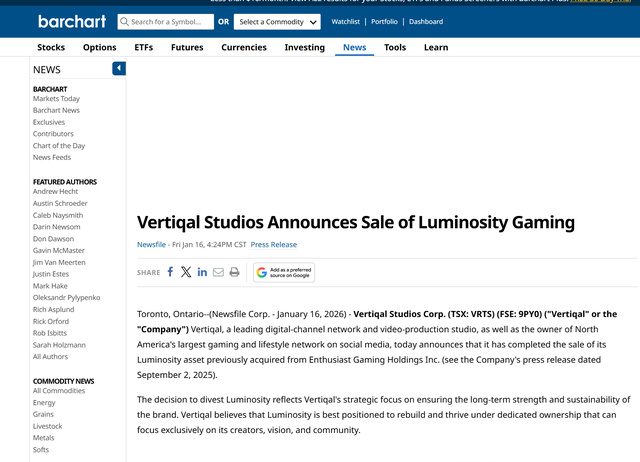Viewport: 640px width, 462px height.
Task: Open Barchart News
Action: pyautogui.click(x=56, y=110)
